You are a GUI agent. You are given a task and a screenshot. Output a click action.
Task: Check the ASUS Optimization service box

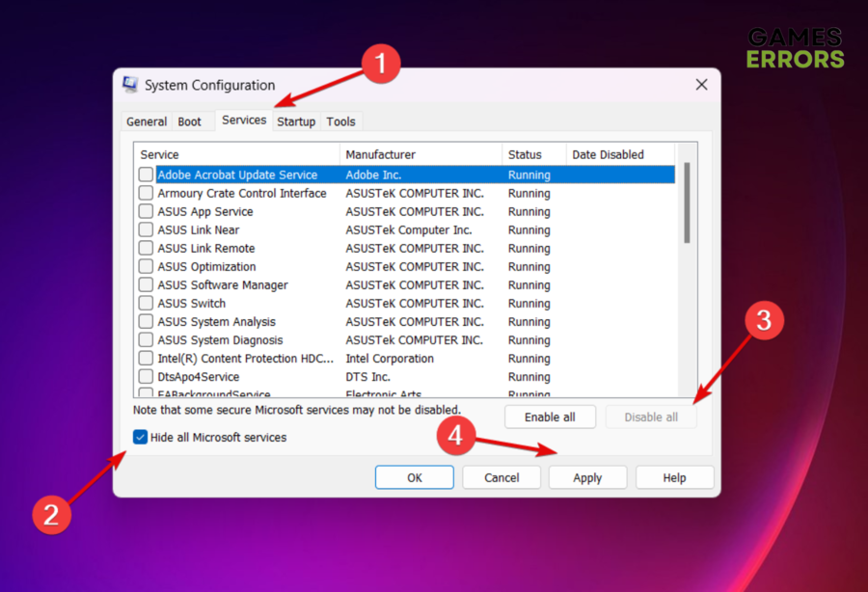coord(146,267)
